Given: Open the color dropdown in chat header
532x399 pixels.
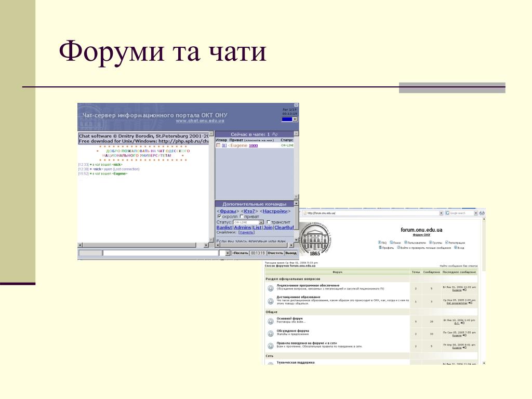Looking at the screenshot, I should (x=295, y=119).
